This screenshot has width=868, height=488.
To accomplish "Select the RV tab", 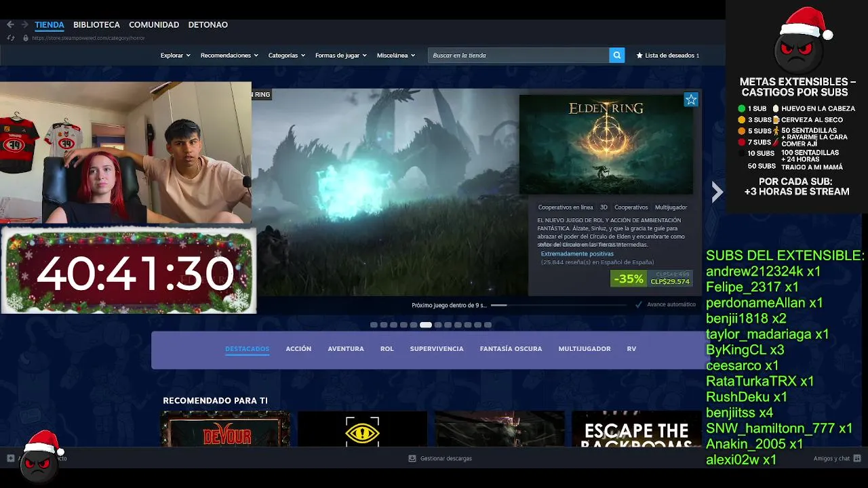I will 631,349.
